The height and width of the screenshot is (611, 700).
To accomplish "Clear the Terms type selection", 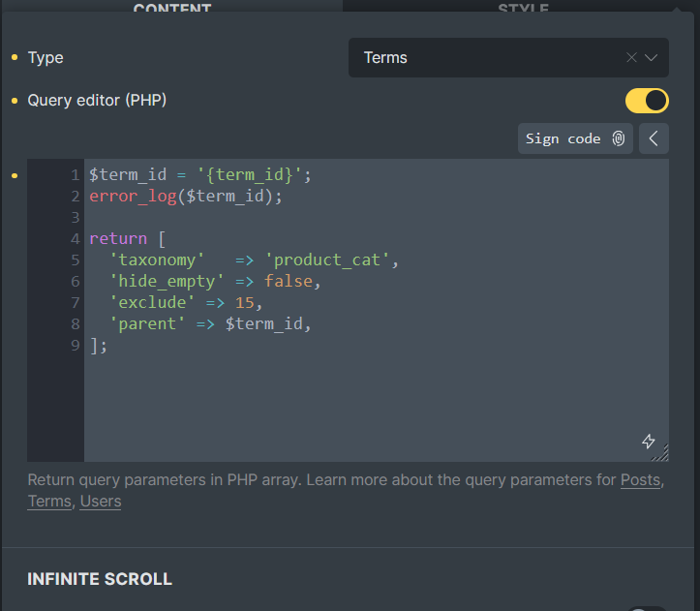I will (631, 58).
